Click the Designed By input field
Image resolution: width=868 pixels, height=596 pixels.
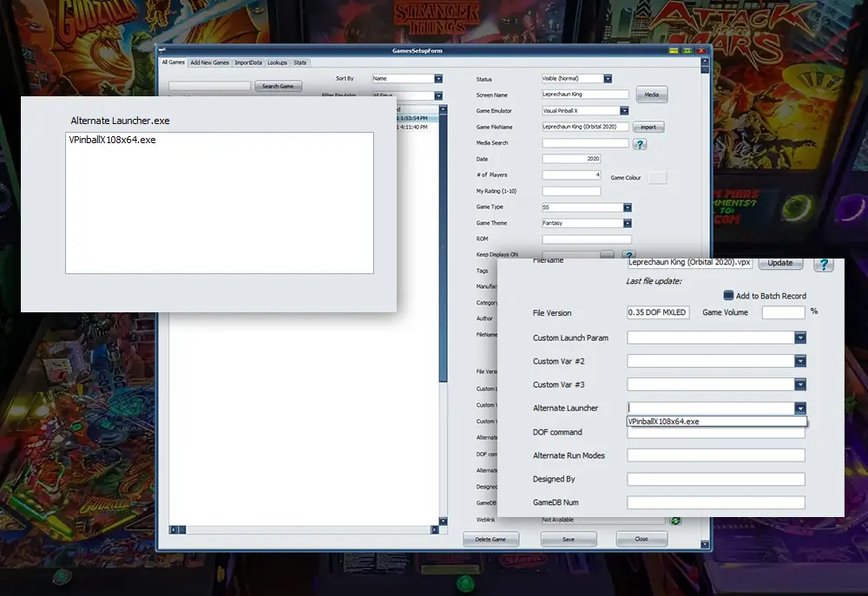(x=716, y=479)
